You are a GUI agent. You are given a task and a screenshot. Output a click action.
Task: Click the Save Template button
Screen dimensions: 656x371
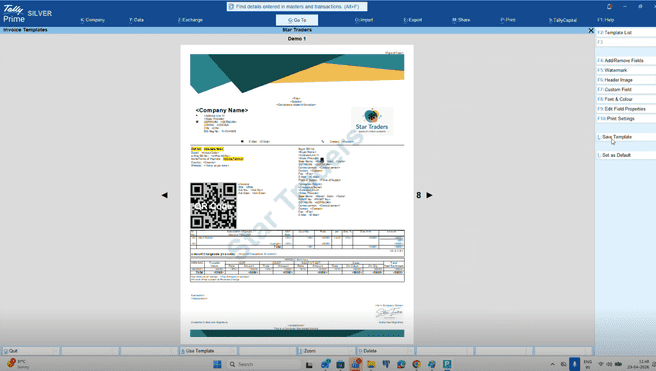coord(626,137)
